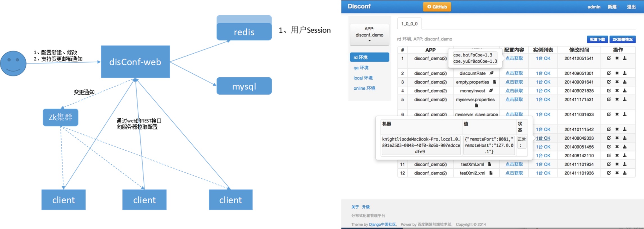The height and width of the screenshot is (229, 644).
Task: Delete the testXml2.xml config with X icon
Action: point(617,173)
